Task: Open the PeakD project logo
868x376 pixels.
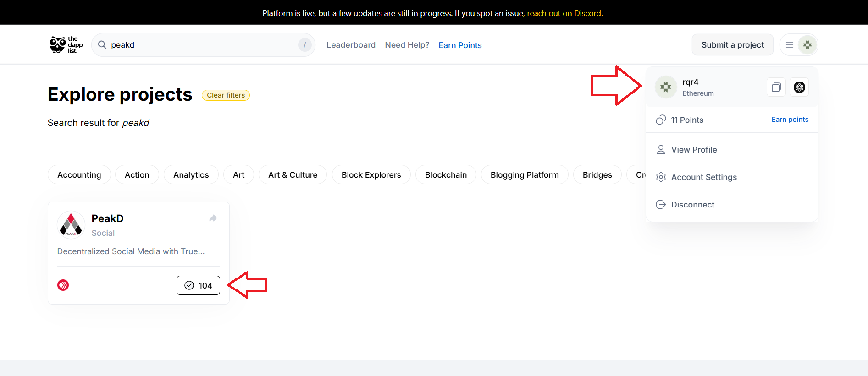Action: point(71,225)
